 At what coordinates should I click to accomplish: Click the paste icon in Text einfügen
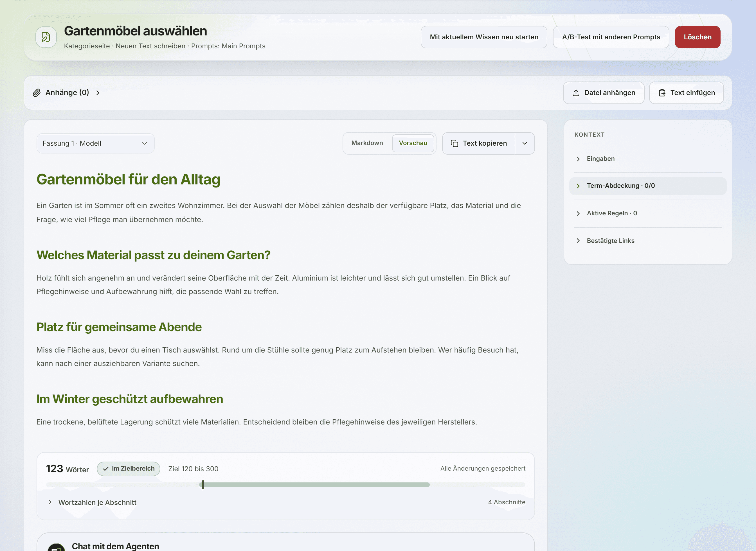pos(662,93)
